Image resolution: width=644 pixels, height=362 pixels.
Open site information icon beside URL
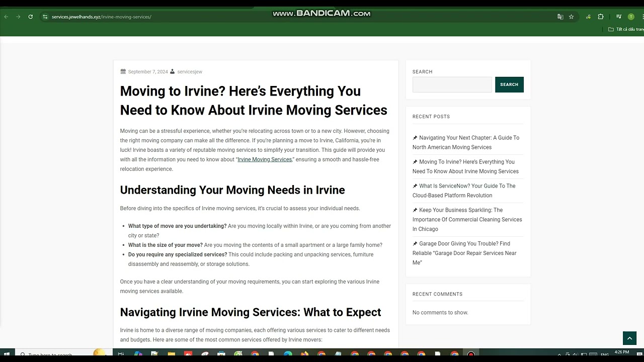45,17
